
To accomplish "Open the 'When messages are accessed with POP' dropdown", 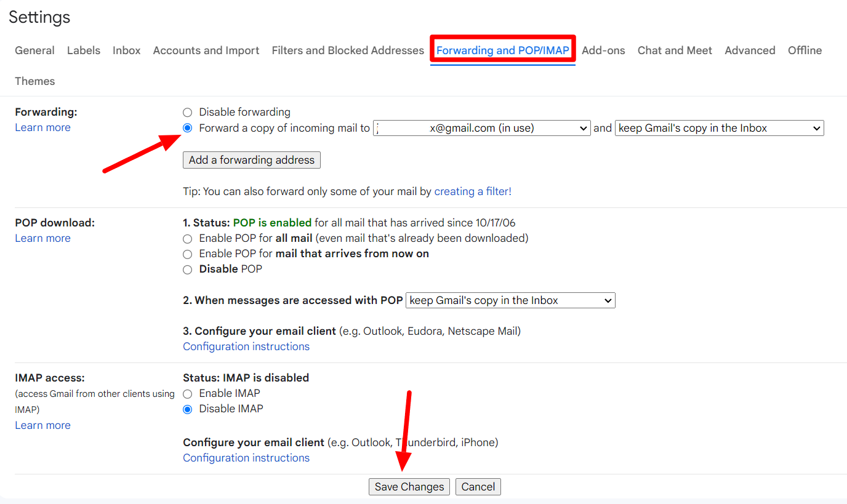I will pyautogui.click(x=510, y=300).
